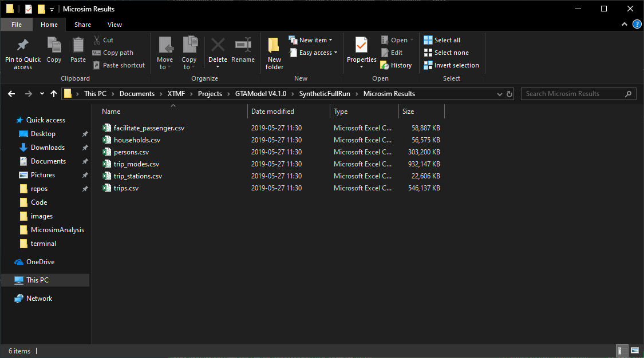Open Network in the navigation pane
The image size is (644, 358).
tap(39, 299)
